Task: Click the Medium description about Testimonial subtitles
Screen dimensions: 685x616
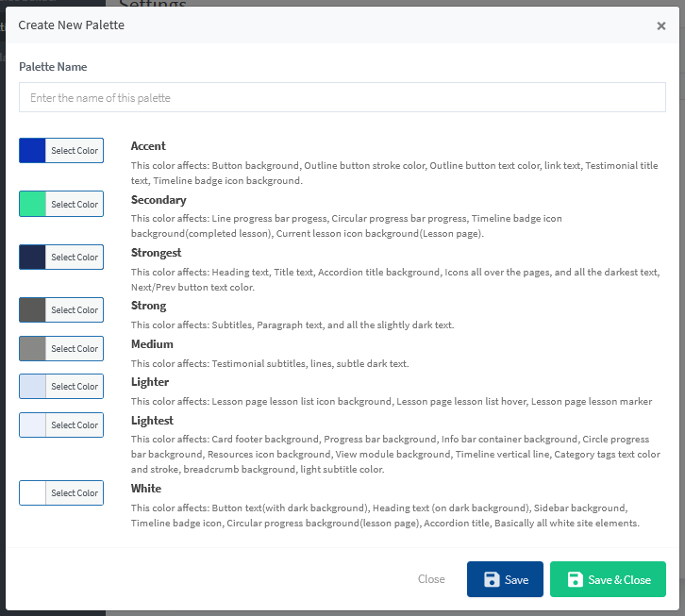Action: click(270, 363)
